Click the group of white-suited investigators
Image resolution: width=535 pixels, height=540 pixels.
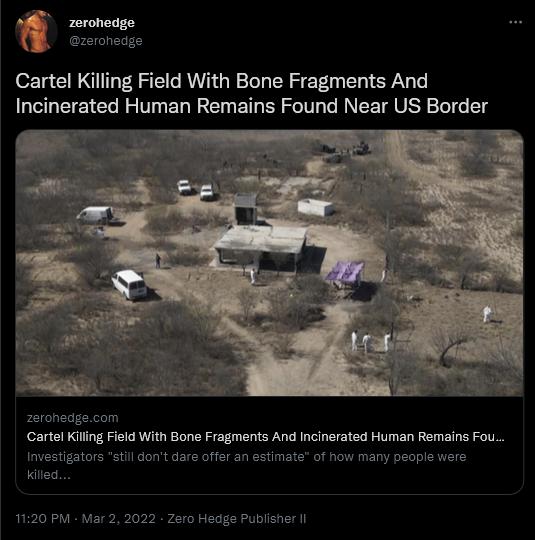[371, 341]
